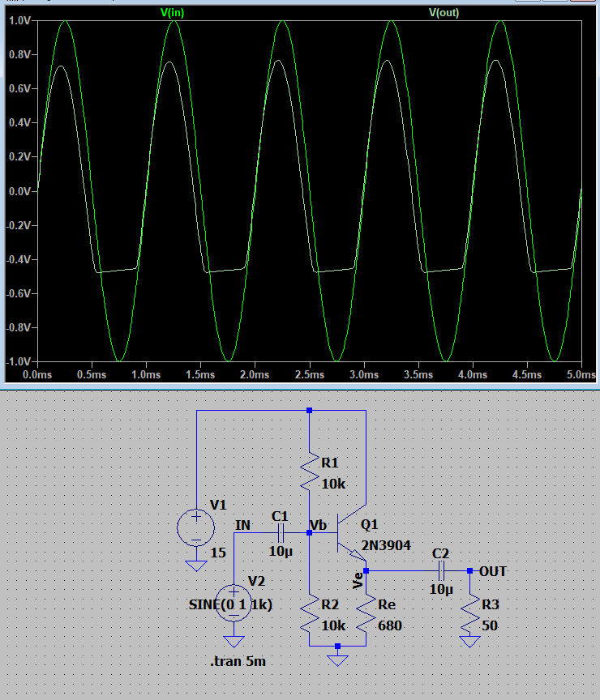Image resolution: width=600 pixels, height=700 pixels.
Task: Select the C2 output capacitor symbol
Action: coord(441,570)
